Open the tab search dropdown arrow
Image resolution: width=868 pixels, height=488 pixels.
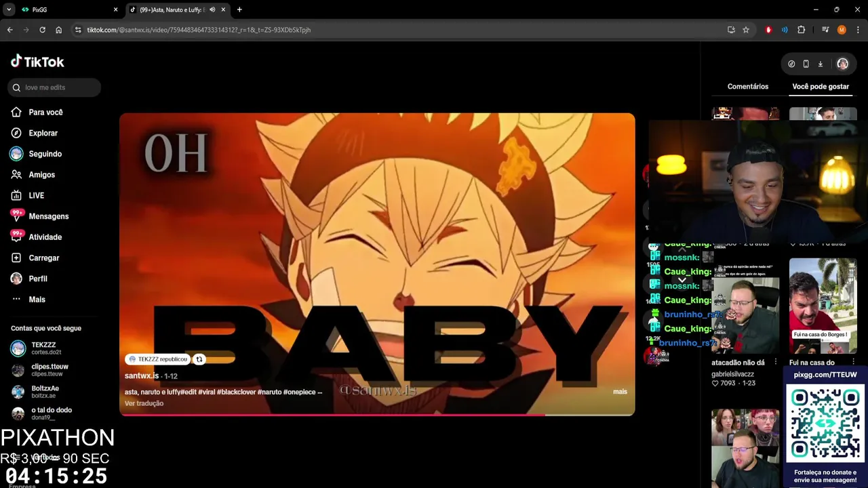pos(9,9)
